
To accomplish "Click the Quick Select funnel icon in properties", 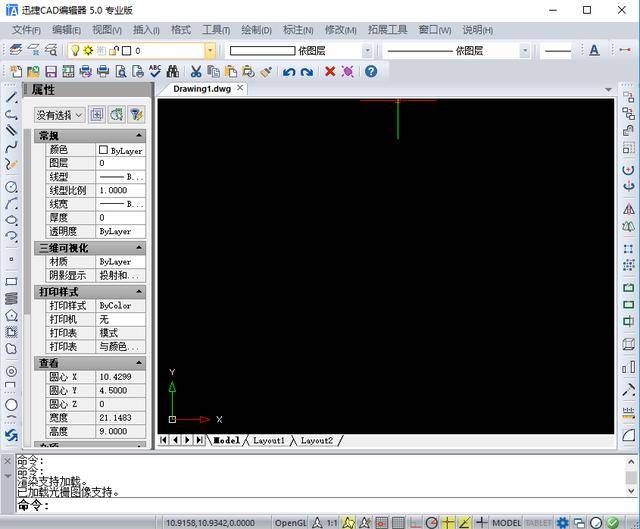I will coord(136,115).
